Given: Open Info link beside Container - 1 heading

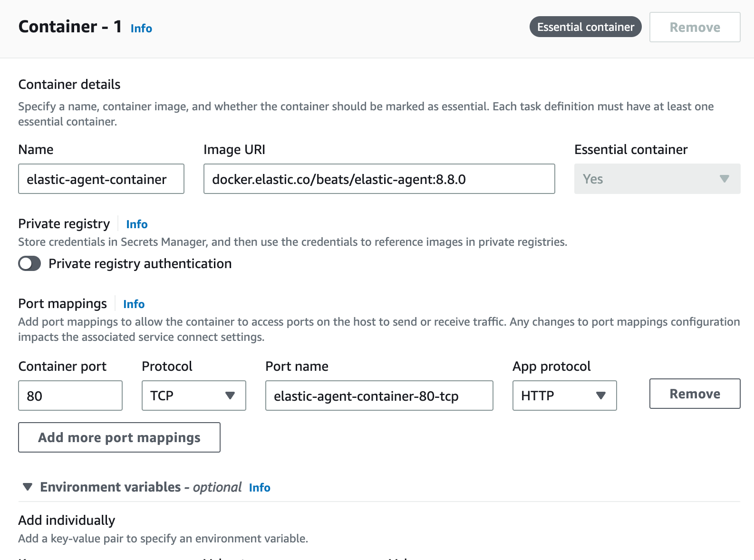Looking at the screenshot, I should coord(141,29).
